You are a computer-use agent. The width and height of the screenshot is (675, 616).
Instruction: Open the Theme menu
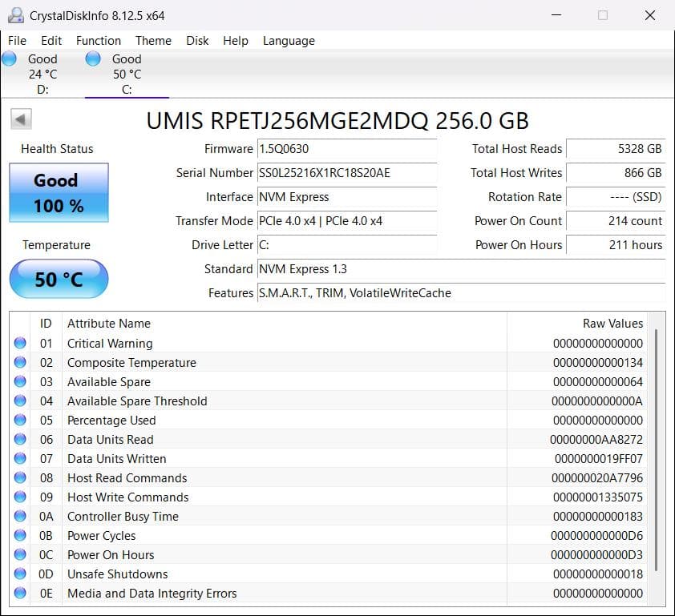tap(153, 40)
